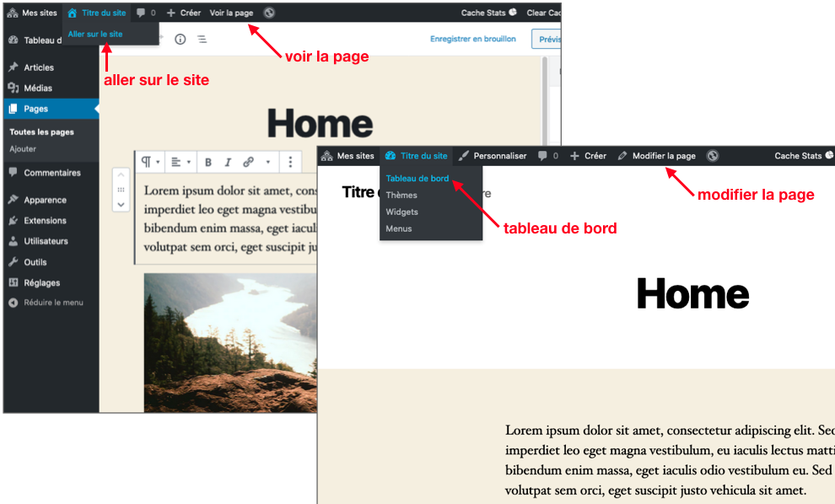Apply italic formatting to the paragraph
Image resolution: width=835 pixels, height=504 pixels.
228,162
